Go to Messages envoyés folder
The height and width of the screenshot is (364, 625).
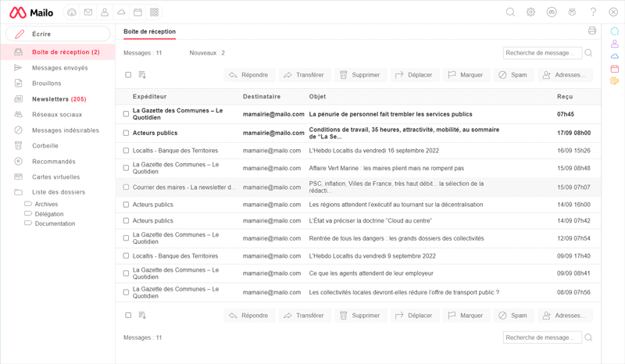pos(59,68)
